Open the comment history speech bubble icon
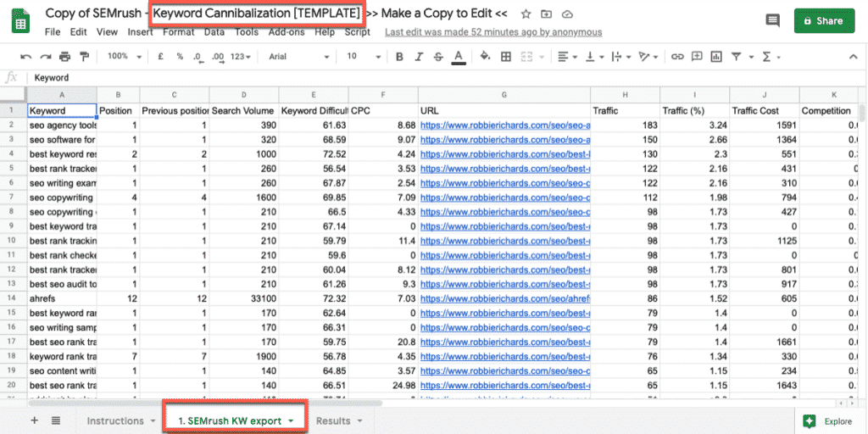The height and width of the screenshot is (434, 868). (772, 21)
